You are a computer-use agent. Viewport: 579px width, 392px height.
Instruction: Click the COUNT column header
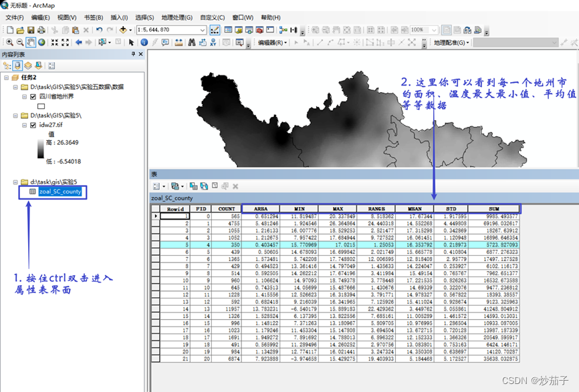[227, 208]
